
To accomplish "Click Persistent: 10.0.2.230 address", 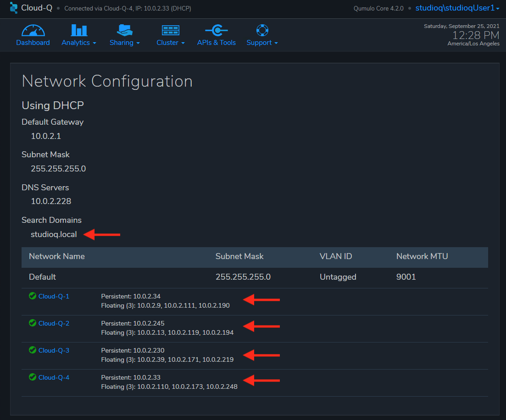I will pyautogui.click(x=133, y=350).
